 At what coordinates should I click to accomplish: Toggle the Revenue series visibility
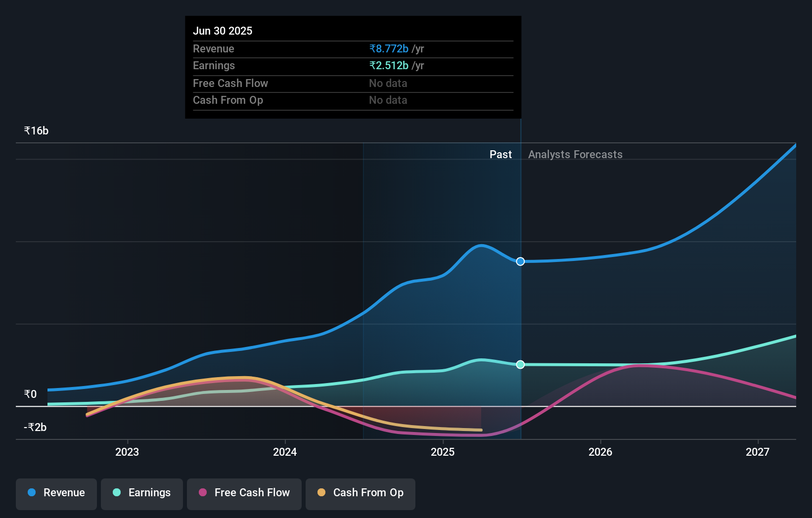[56, 494]
